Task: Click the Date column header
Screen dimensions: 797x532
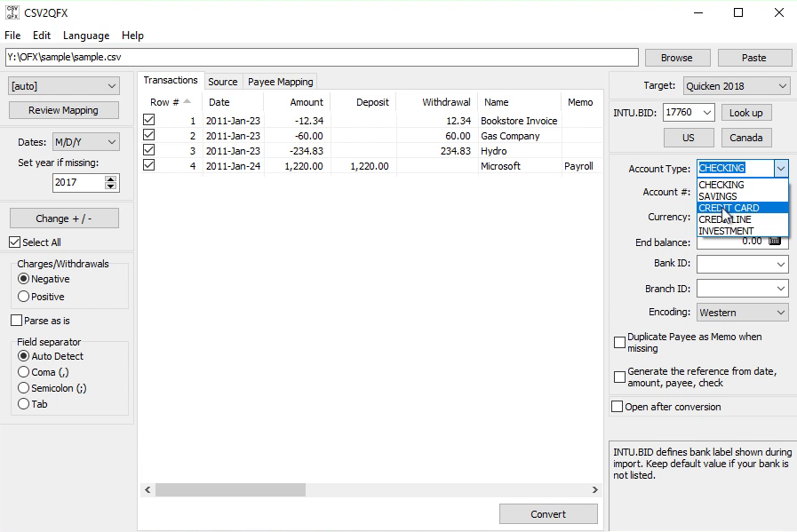Action: (x=233, y=102)
